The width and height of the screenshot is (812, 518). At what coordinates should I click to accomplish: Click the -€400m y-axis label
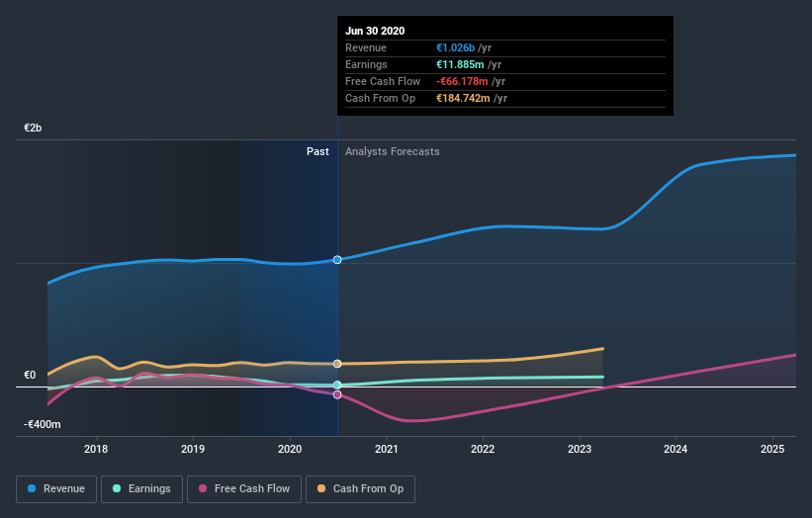[x=43, y=424]
